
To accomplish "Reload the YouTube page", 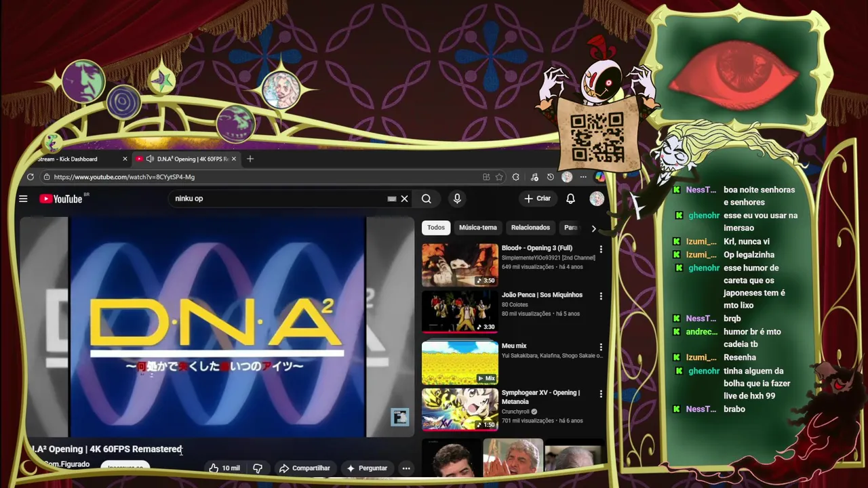I will click(31, 177).
